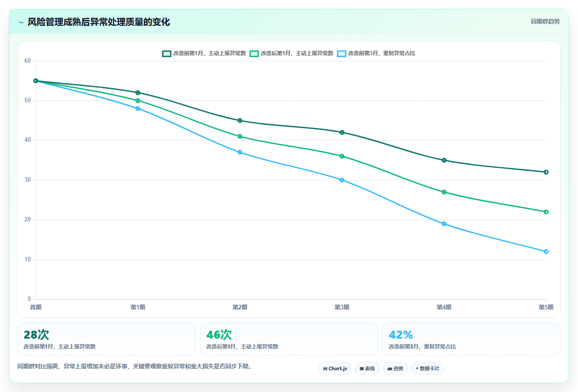Click legend text 改造前第1月，主动上报异常数
This screenshot has height=392, width=578.
(209, 53)
